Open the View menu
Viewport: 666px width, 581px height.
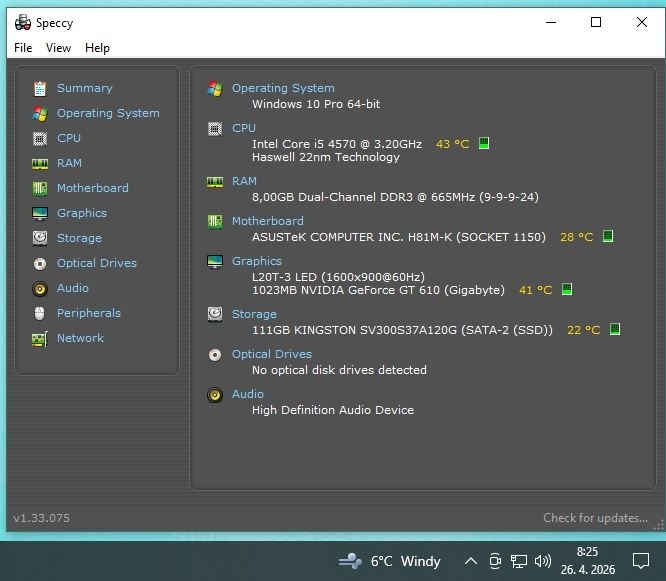pos(58,48)
